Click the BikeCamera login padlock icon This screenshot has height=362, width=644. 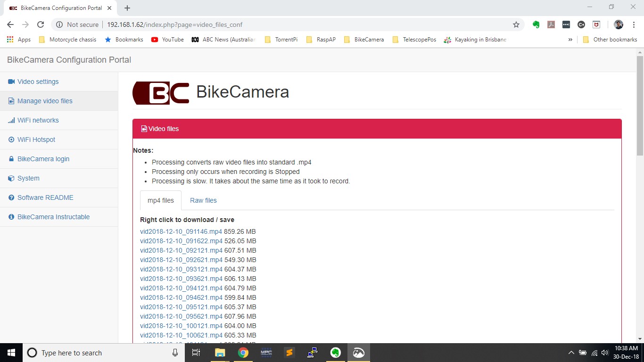(x=11, y=159)
